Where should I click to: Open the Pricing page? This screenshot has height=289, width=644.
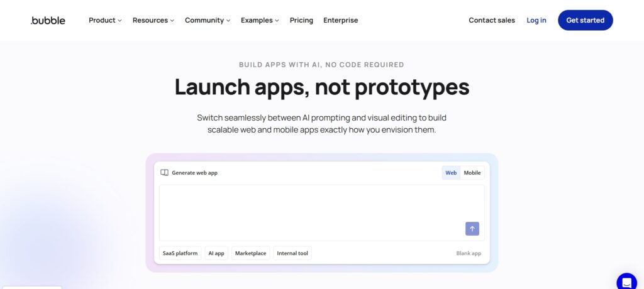(301, 20)
